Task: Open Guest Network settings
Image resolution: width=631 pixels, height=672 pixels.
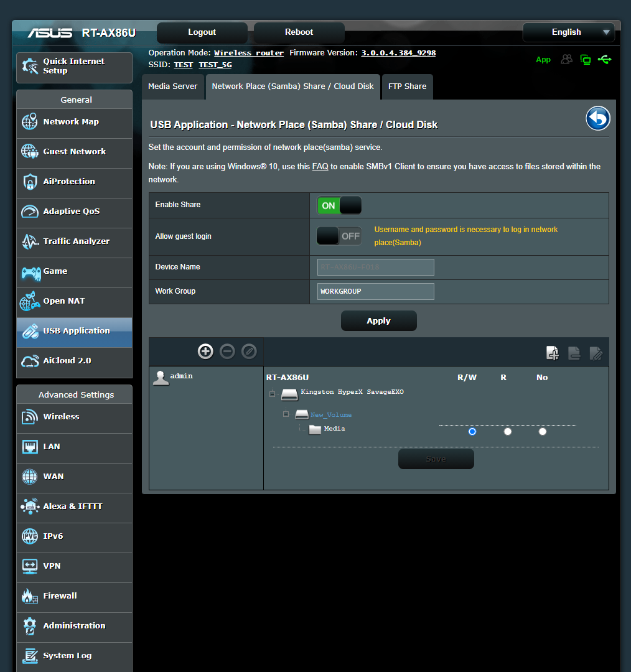Action: point(74,153)
